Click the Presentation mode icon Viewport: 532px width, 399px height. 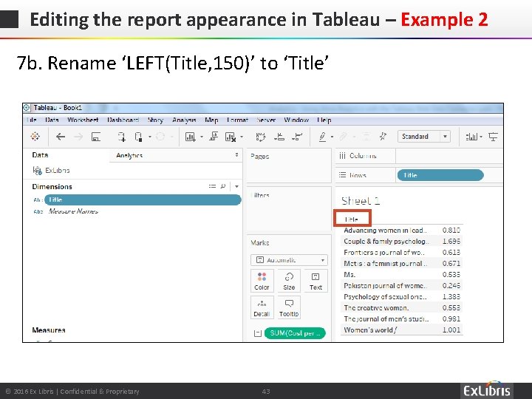coord(493,137)
